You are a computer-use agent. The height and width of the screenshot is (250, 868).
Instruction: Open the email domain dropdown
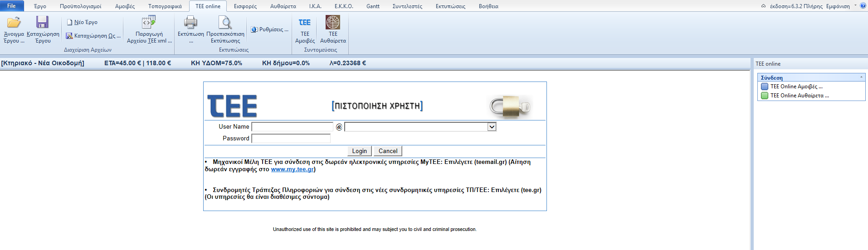point(492,127)
